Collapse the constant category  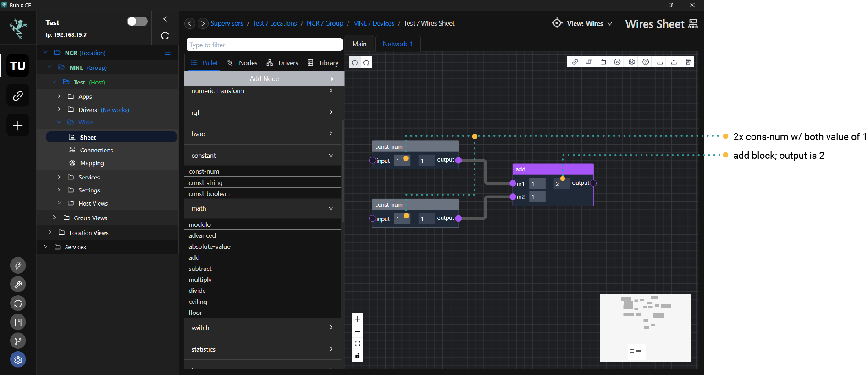click(264, 156)
